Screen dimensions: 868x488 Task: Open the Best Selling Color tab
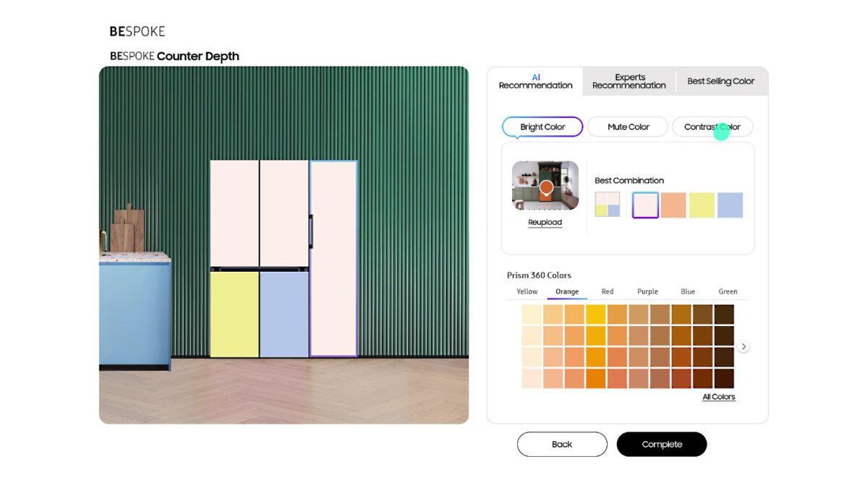(x=720, y=82)
